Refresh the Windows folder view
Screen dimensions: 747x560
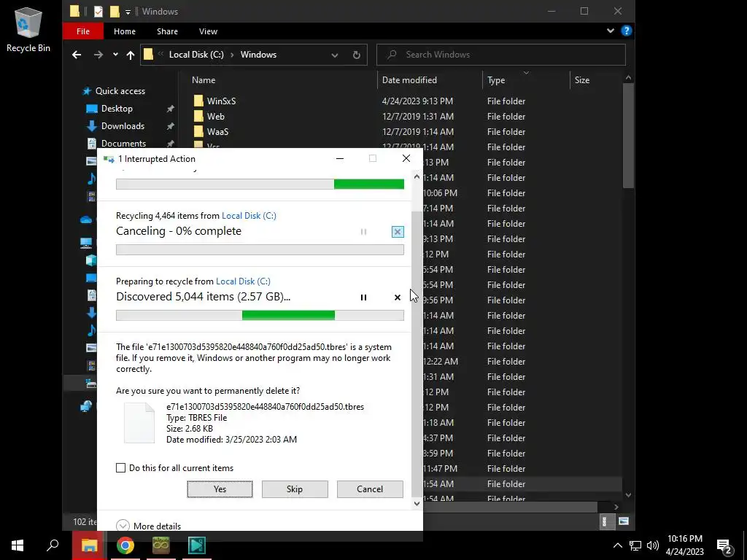356,55
